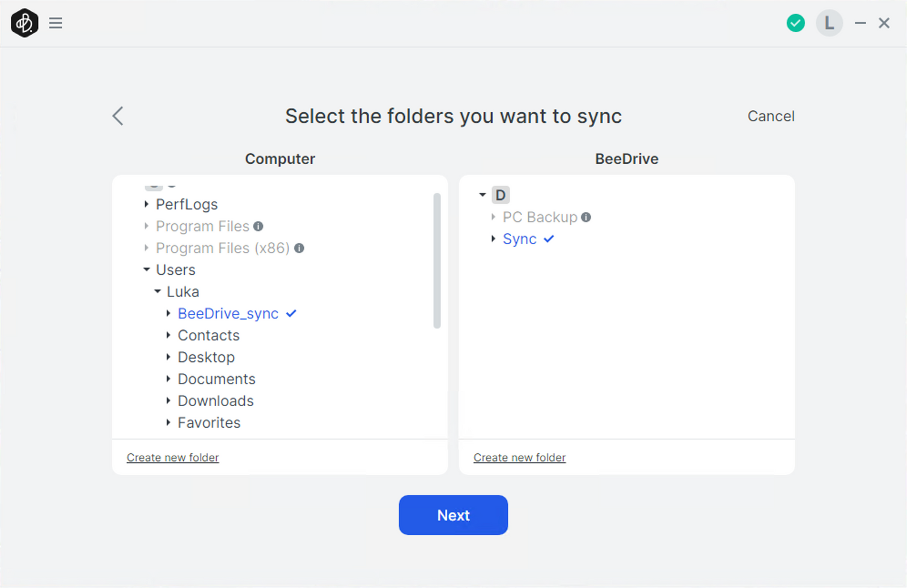Expand the BeeDrive_sync folder arrow
The width and height of the screenshot is (907, 588).
[x=168, y=313]
